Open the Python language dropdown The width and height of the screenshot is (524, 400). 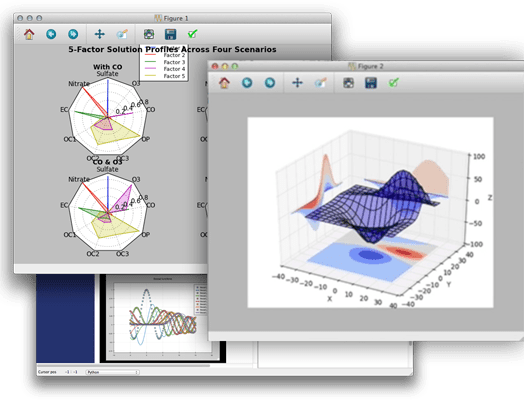(113, 372)
